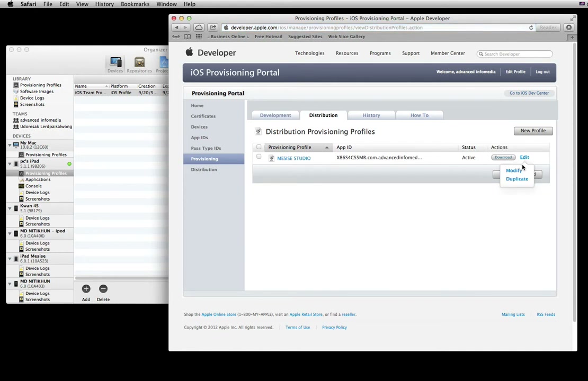Toggle the select-all checkbox in table header
The height and width of the screenshot is (381, 588).
click(x=259, y=147)
